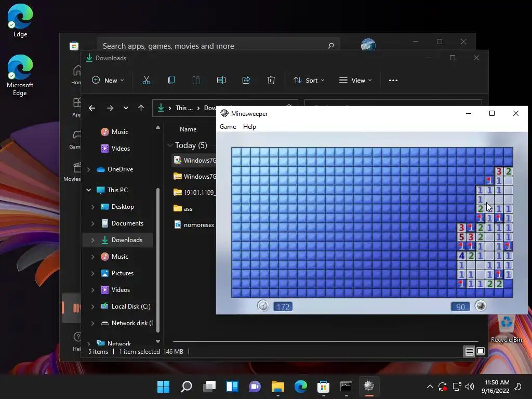
Task: Go back in File Explorer
Action: pos(92,108)
